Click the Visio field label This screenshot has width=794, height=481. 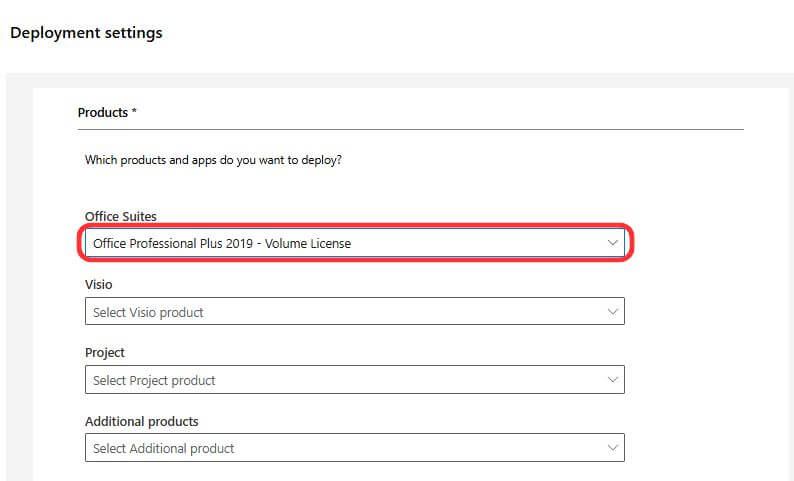pyautogui.click(x=99, y=285)
